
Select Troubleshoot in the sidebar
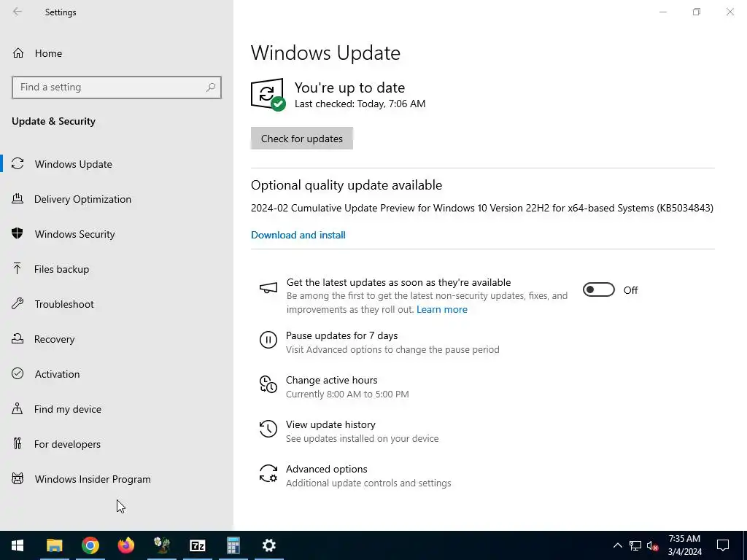(117, 304)
